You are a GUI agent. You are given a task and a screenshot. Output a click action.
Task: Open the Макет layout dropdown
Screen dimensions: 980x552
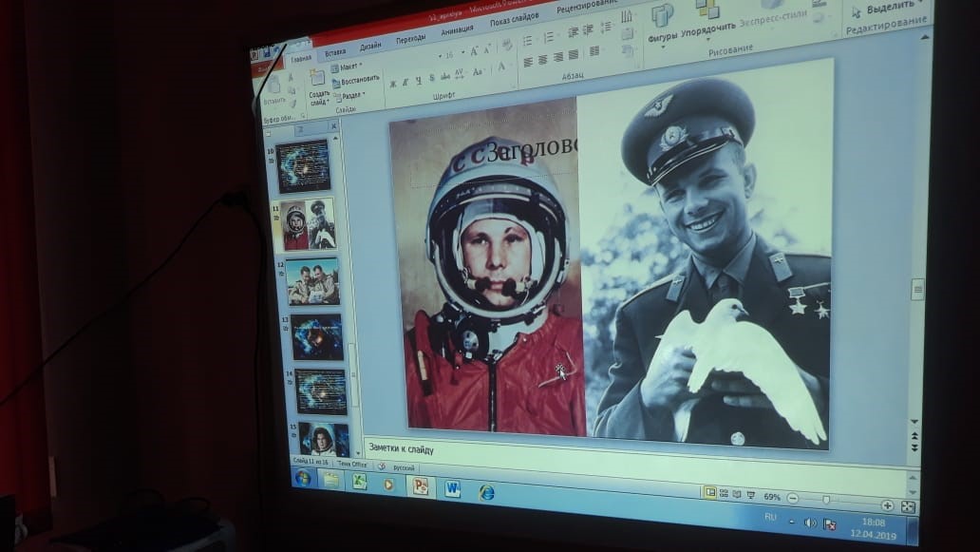349,67
